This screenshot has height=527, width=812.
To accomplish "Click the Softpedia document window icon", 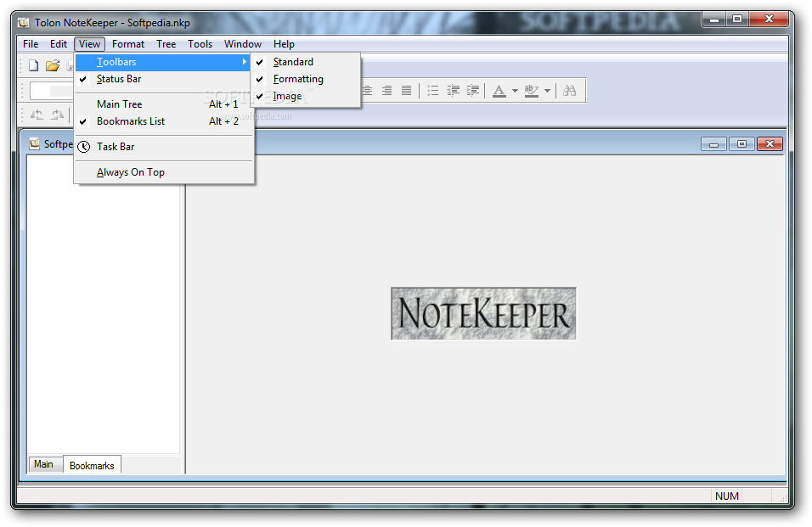I will 34,143.
